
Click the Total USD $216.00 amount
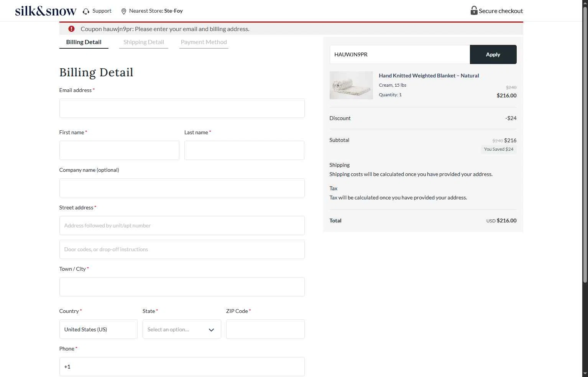(501, 221)
